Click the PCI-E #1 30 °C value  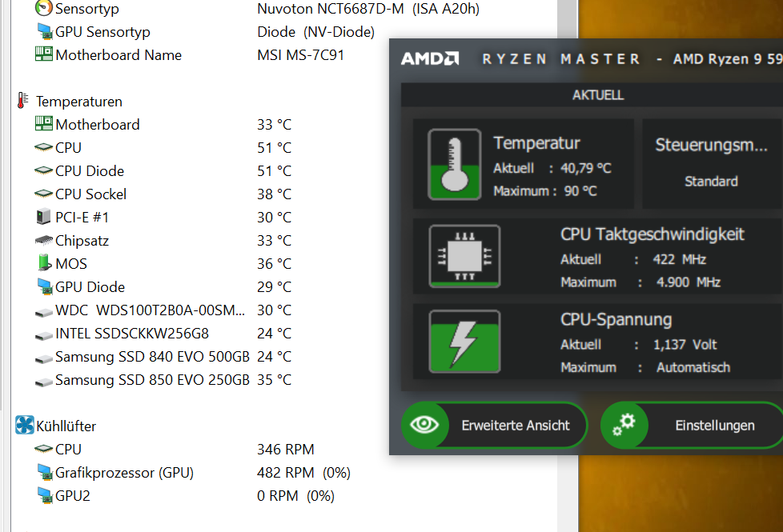(274, 218)
